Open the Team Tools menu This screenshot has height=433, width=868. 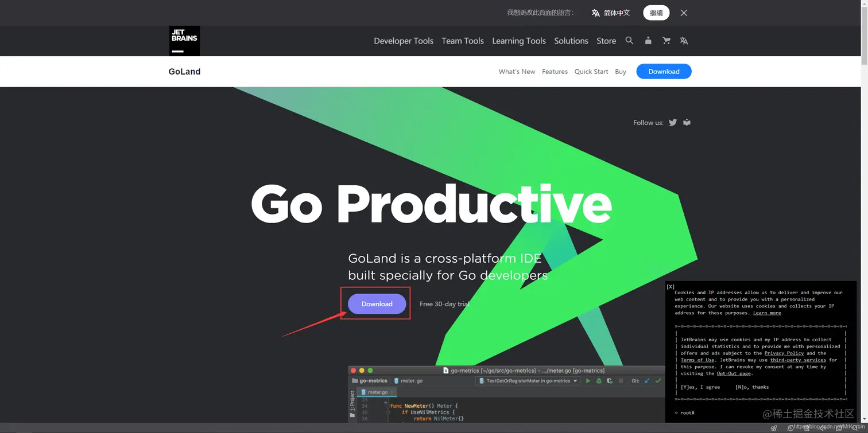tap(463, 41)
